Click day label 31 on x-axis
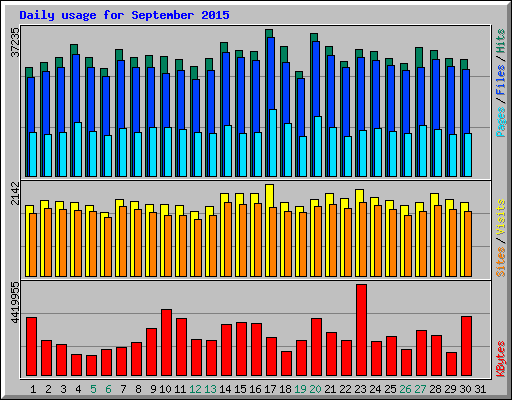Screen dimensions: 512x400 (480, 389)
